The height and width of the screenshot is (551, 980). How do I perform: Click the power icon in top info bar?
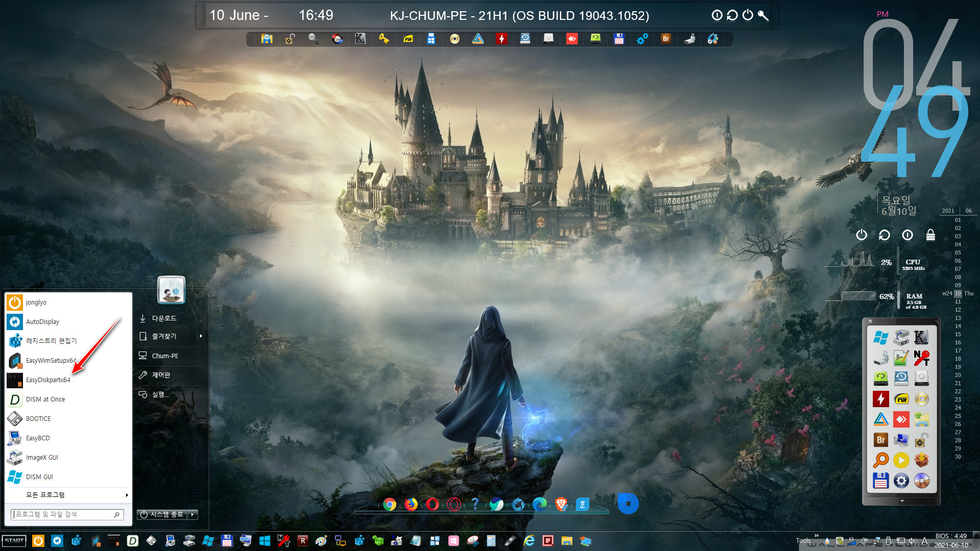pos(748,15)
